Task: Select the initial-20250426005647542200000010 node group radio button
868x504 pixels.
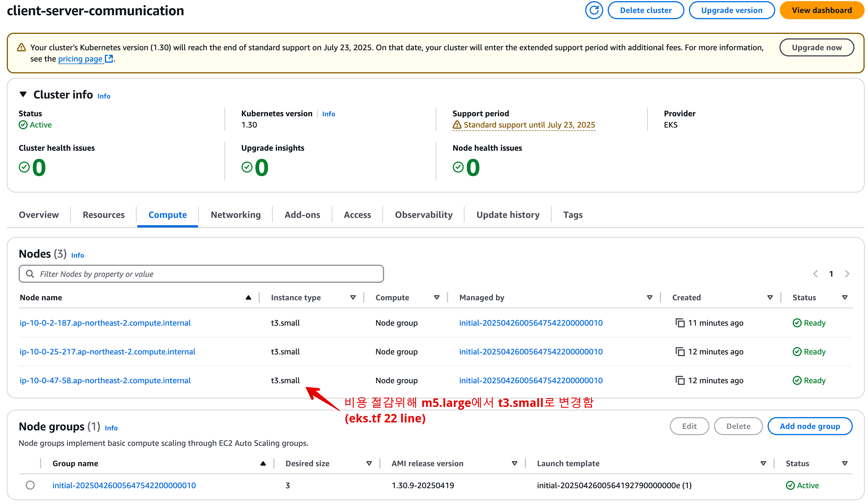Action: (x=30, y=485)
